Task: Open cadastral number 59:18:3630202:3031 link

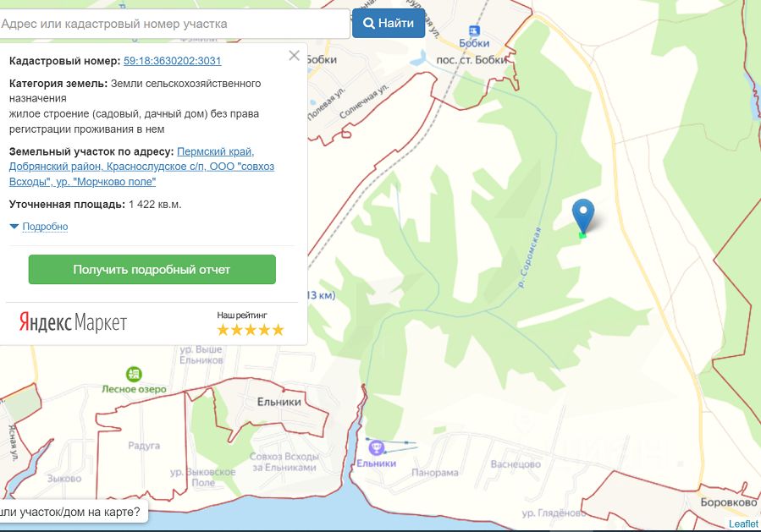Action: coord(173,61)
